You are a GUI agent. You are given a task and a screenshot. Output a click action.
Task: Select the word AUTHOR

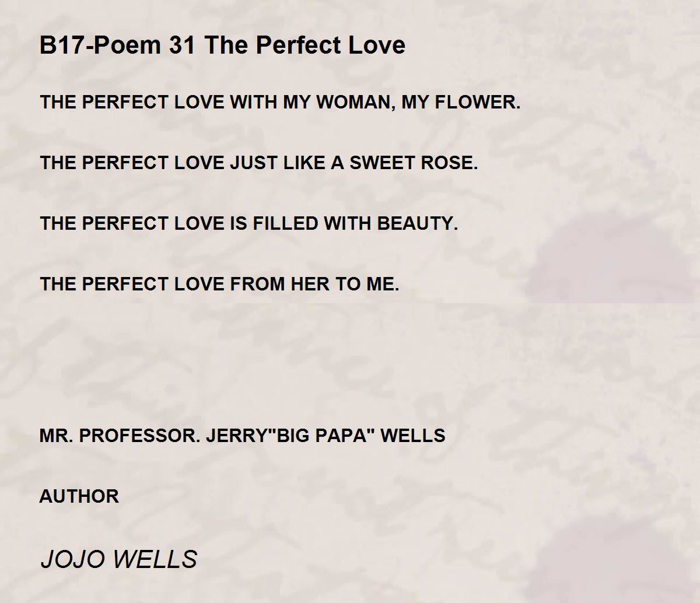pyautogui.click(x=79, y=496)
